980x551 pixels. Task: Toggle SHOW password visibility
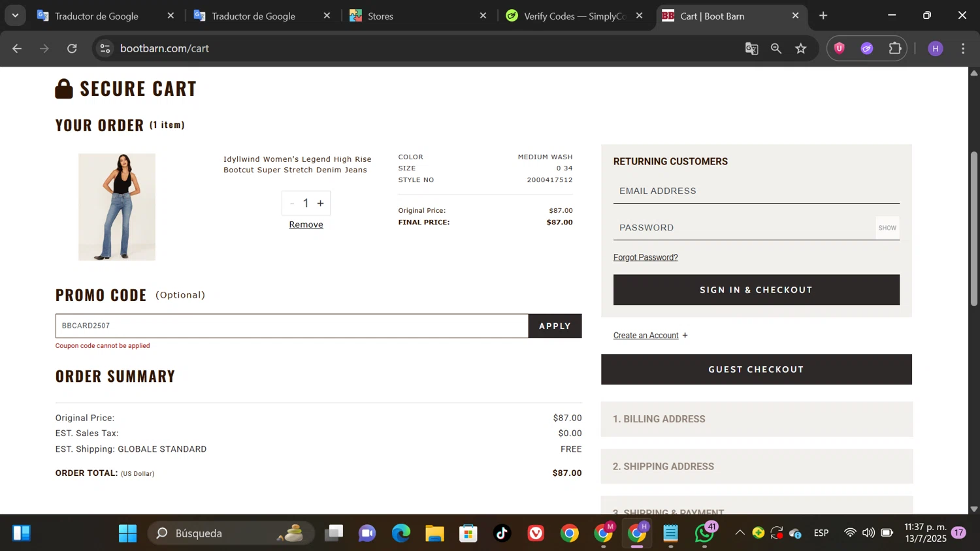(x=887, y=228)
